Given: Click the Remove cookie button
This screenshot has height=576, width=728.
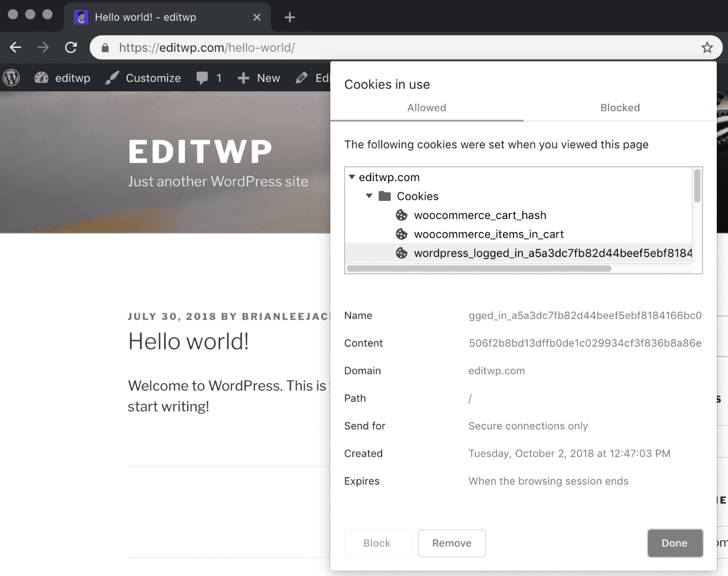Looking at the screenshot, I should coord(452,543).
